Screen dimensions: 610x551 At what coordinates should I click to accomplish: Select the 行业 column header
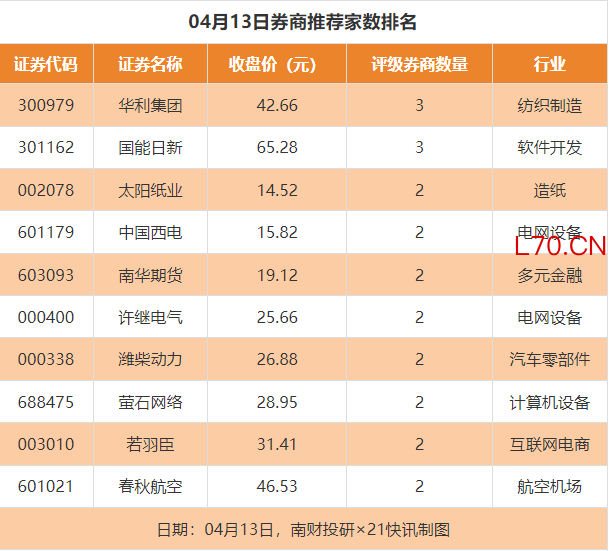click(x=549, y=65)
